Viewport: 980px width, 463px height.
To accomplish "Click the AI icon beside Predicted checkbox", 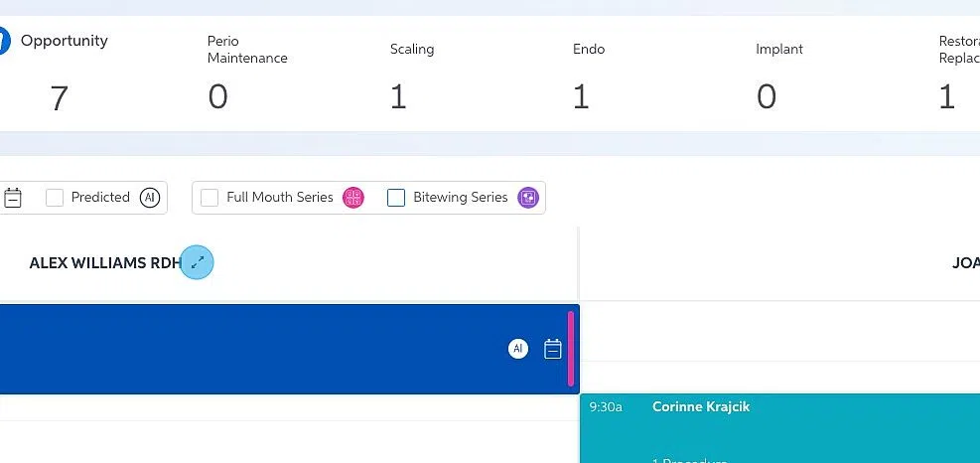I will coord(150,198).
